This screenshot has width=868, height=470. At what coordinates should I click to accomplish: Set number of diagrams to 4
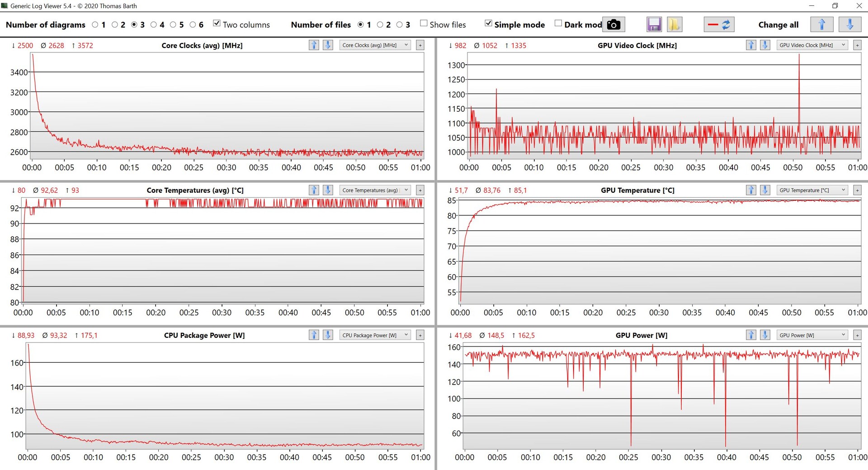point(154,24)
